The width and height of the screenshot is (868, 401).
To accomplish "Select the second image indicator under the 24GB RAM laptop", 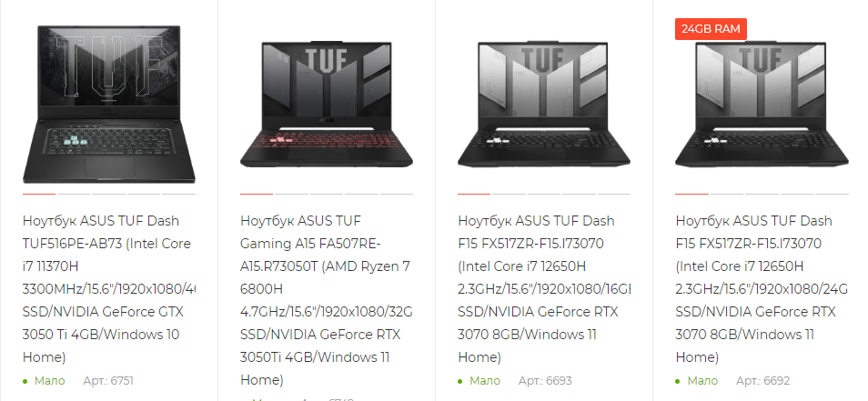I will click(727, 195).
